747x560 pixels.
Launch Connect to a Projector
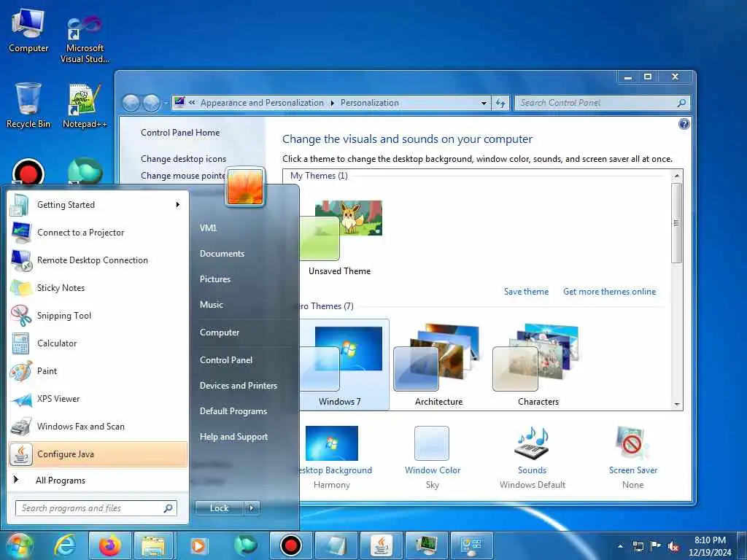(98, 233)
